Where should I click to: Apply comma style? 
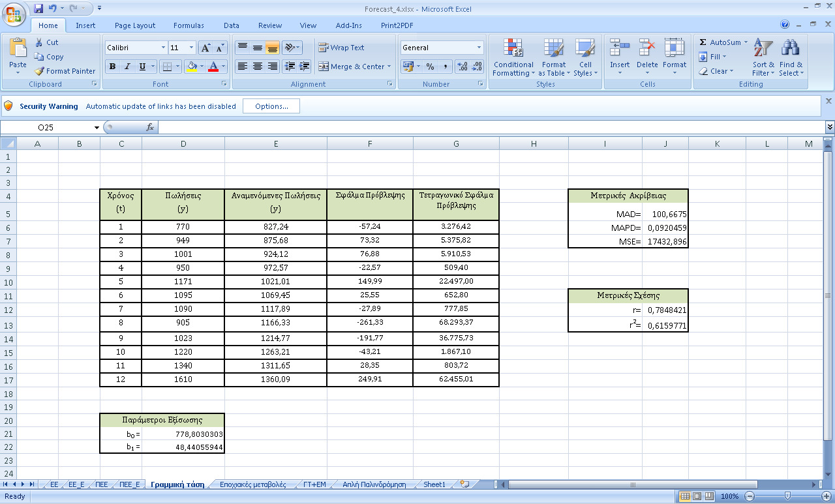pyautogui.click(x=446, y=67)
